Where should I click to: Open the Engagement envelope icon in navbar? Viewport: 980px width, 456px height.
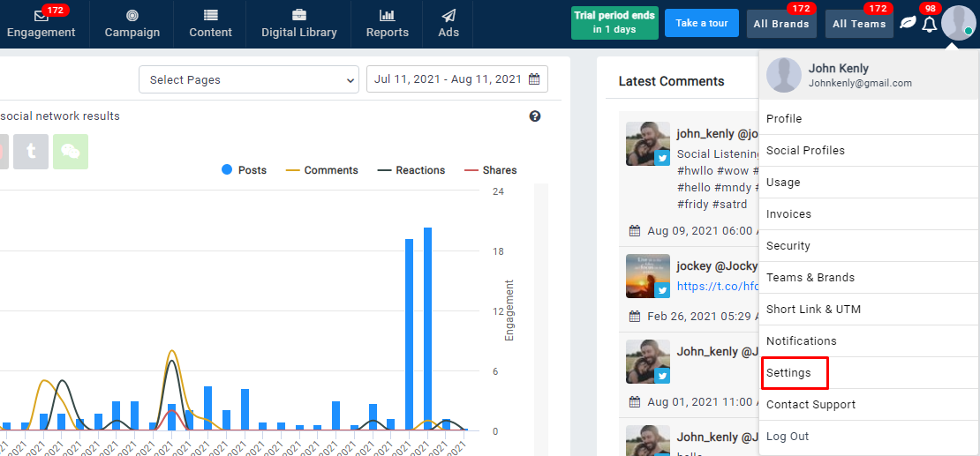(x=41, y=16)
